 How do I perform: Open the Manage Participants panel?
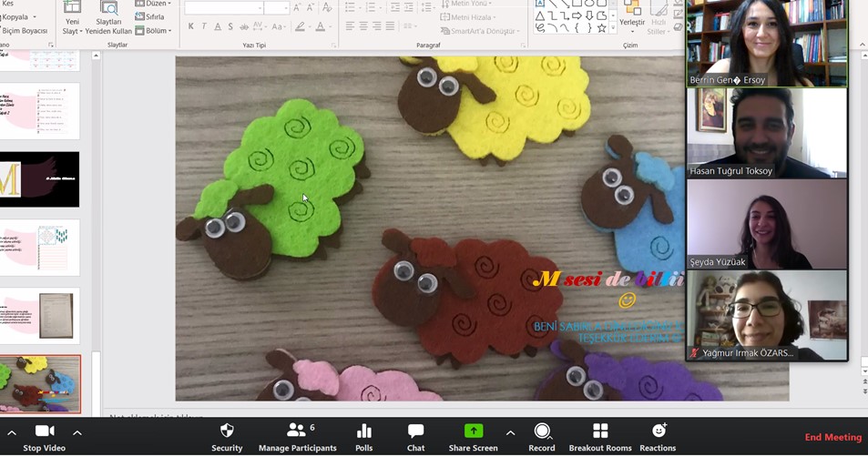[x=298, y=437]
